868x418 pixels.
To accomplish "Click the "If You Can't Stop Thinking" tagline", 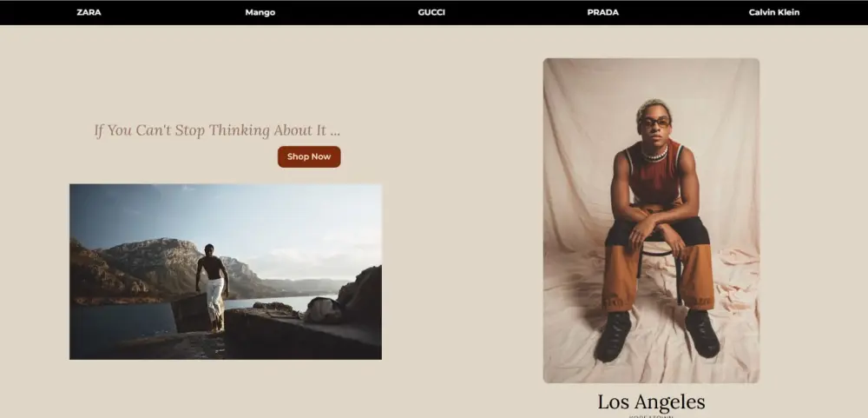I will point(217,131).
